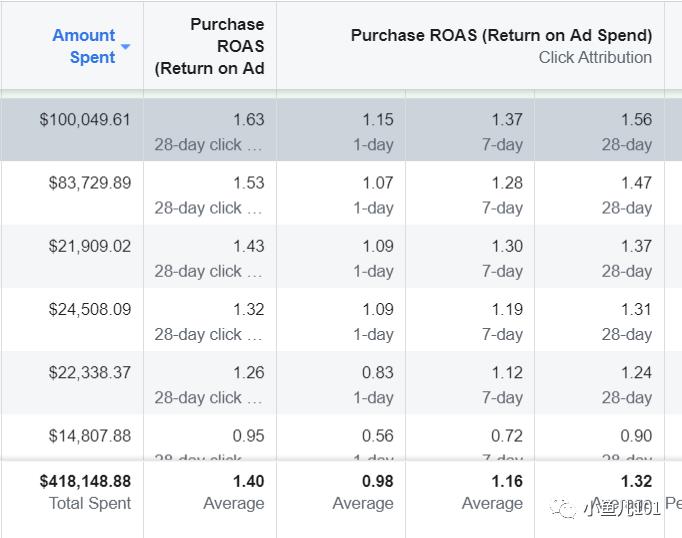Click the 1.56 28-day ROAS cell

point(636,120)
